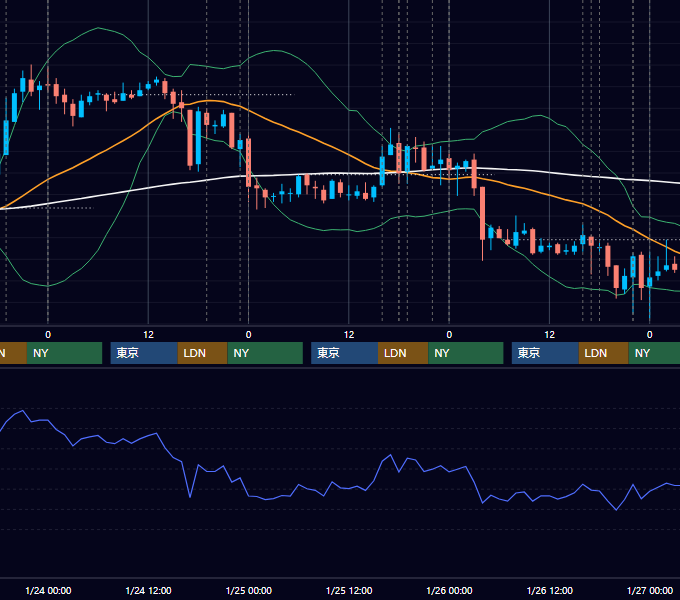Viewport: 680px width, 600px height.
Task: Select the LDN session block on 1/25
Action: point(403,353)
